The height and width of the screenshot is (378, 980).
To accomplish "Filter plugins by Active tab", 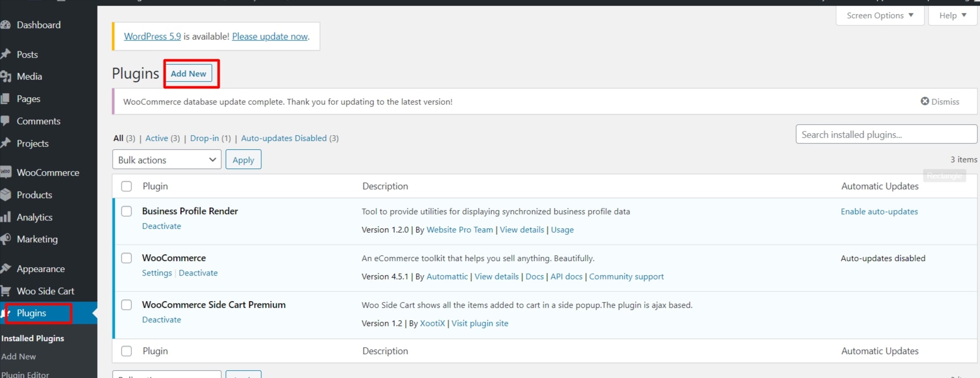I will (156, 138).
